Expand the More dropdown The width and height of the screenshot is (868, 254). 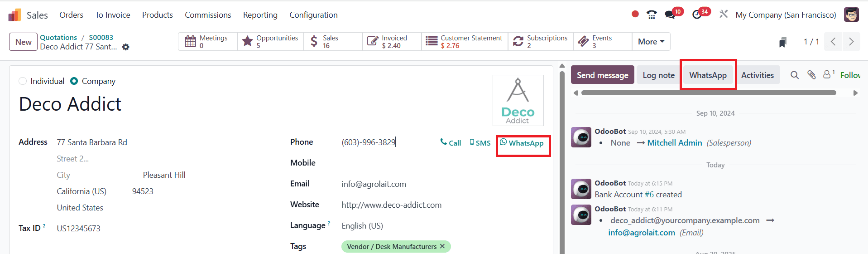pos(651,42)
